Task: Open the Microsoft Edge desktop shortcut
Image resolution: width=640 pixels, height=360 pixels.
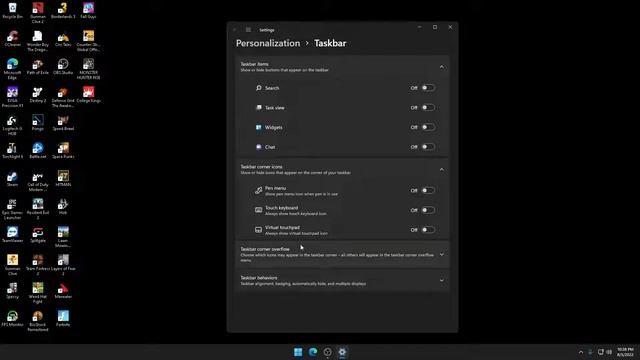Action: [x=12, y=69]
